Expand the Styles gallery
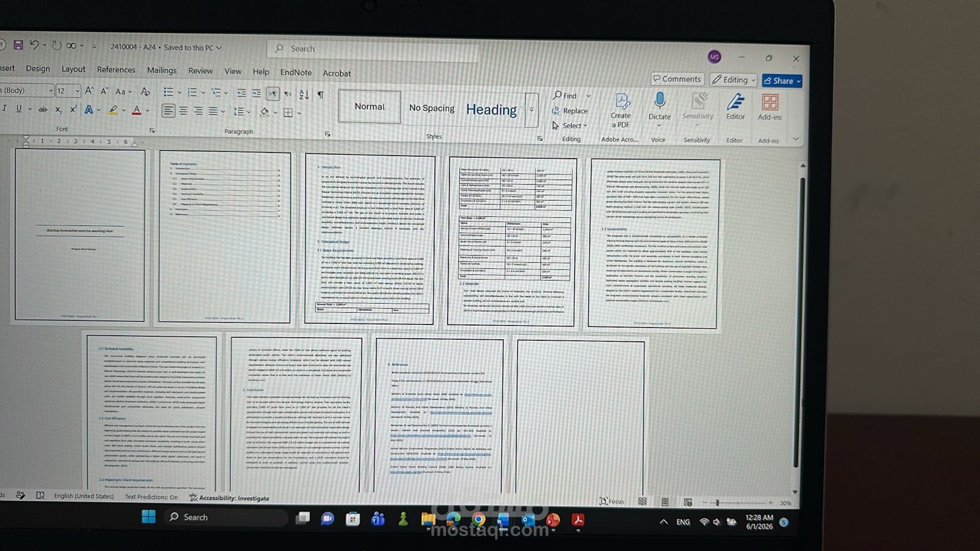This screenshot has height=551, width=980. 532,110
